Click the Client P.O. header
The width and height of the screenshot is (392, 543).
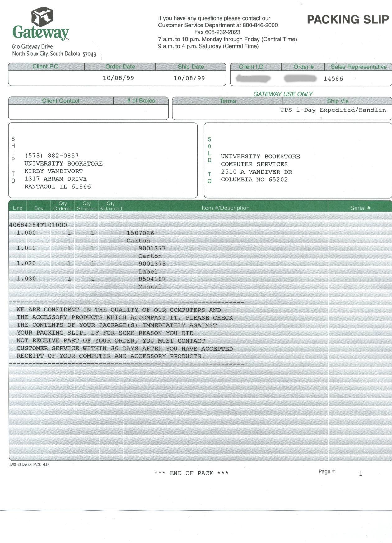[46, 67]
